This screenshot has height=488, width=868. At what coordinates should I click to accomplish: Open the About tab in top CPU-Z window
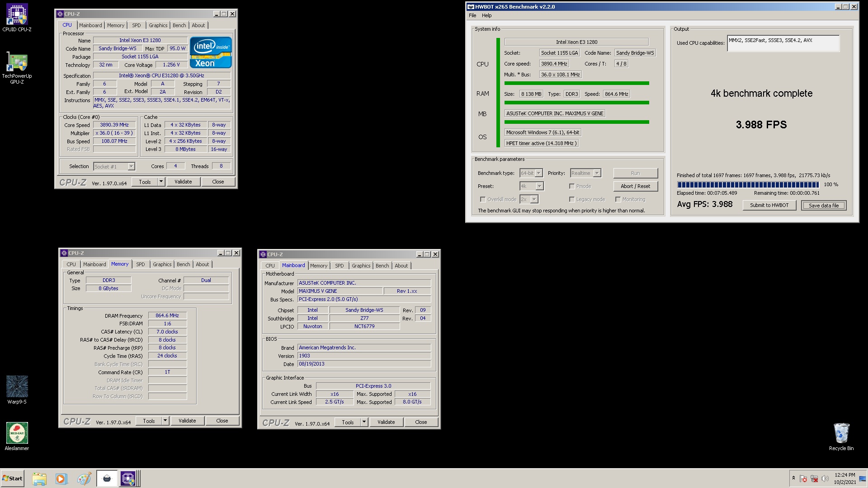coord(198,25)
